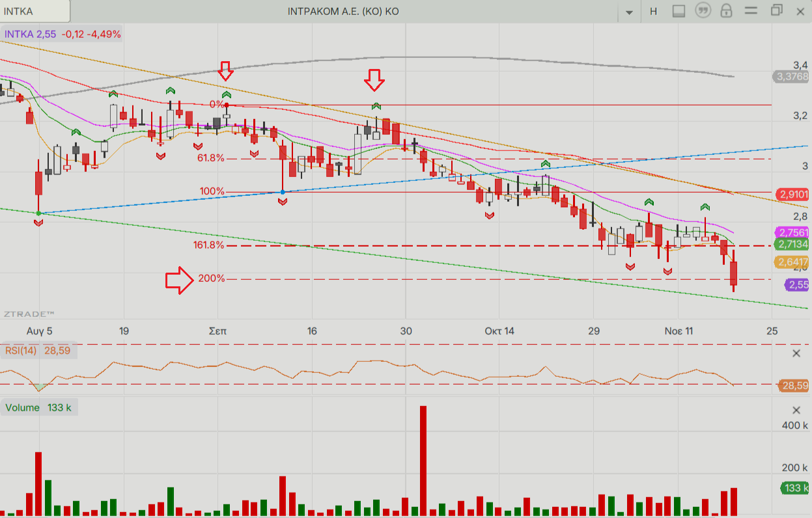Click the Νοε 11 date label
Viewport: 812px width, 518px height.
point(679,331)
